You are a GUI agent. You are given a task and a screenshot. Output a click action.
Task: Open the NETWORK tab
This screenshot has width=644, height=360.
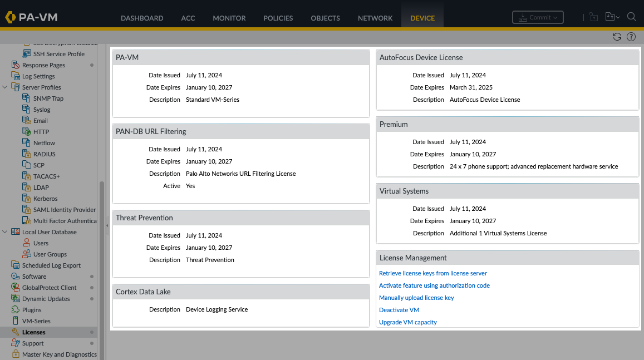point(375,18)
